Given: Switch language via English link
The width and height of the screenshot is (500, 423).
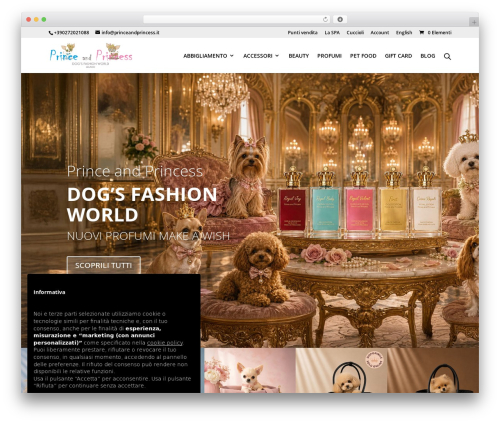Looking at the screenshot, I should pyautogui.click(x=404, y=33).
